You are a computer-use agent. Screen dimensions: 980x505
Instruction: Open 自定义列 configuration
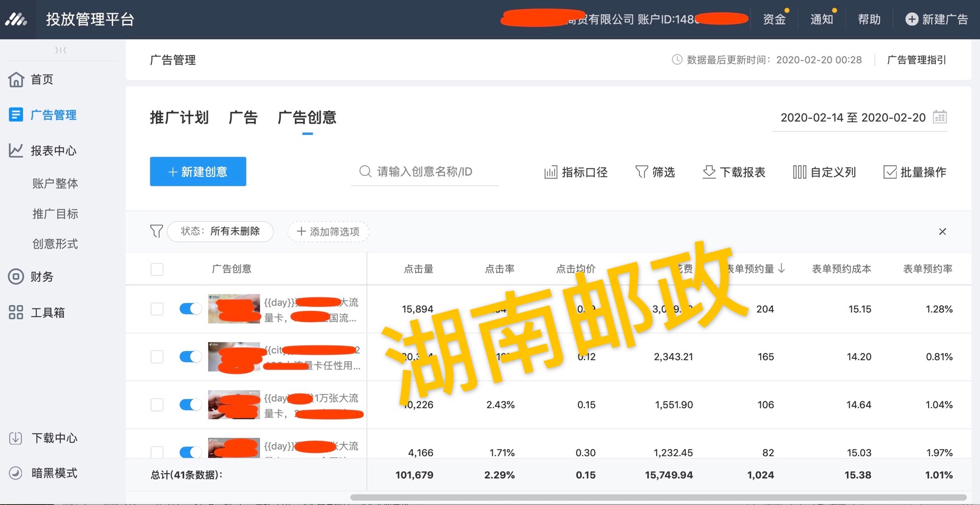(824, 172)
